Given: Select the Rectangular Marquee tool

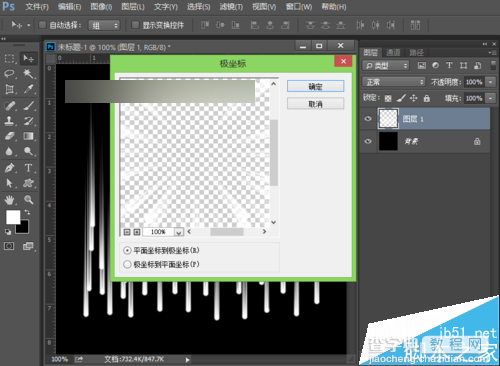Looking at the screenshot, I should 9,59.
